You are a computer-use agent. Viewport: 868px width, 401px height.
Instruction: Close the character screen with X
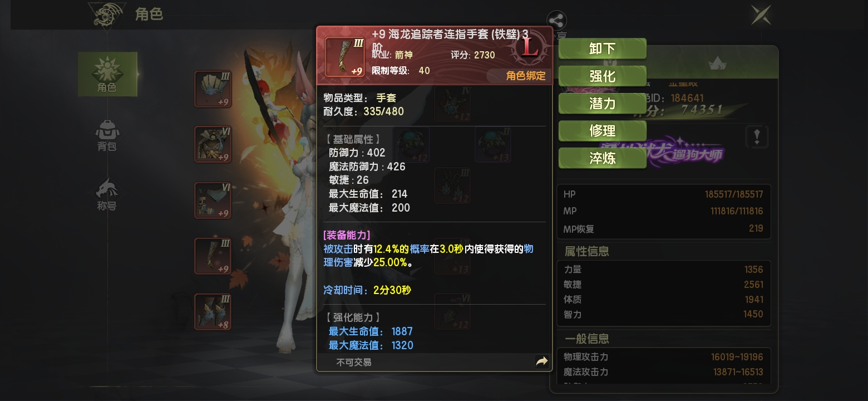pos(761,14)
